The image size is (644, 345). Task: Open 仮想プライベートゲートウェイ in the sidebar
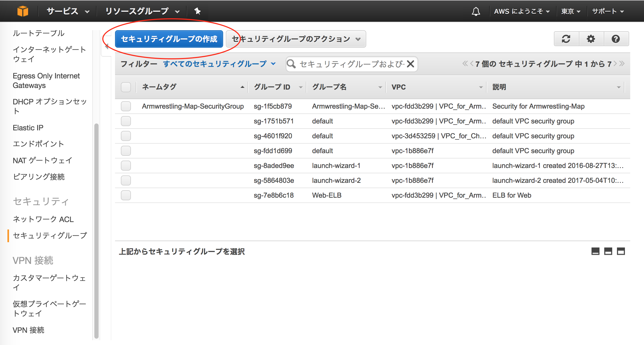coord(49,308)
